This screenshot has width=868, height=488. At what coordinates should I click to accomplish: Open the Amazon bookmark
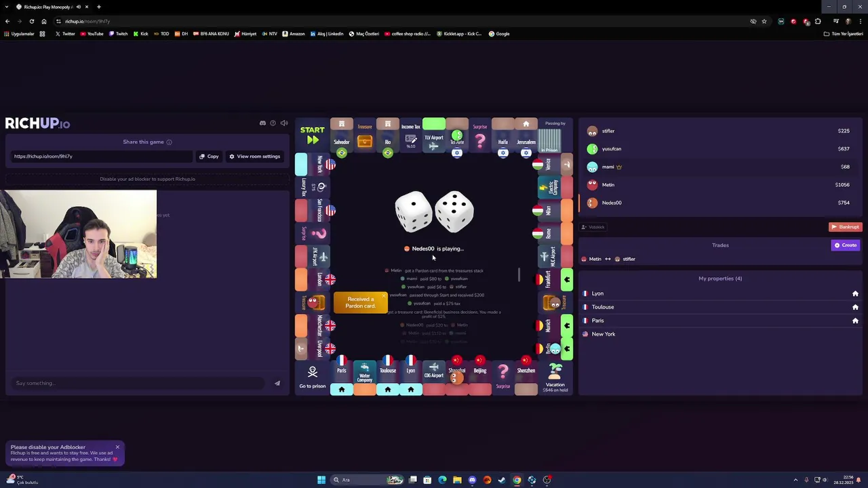coord(294,34)
